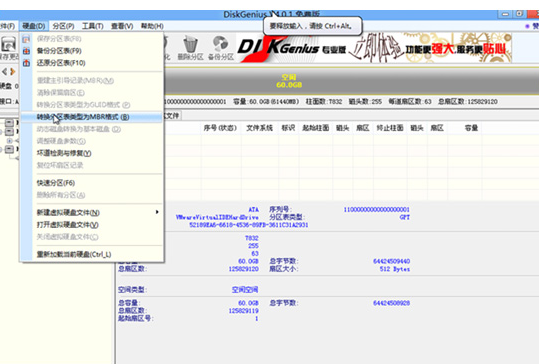539x364 pixels.
Task: Click the ATA interface value
Action: (253, 210)
